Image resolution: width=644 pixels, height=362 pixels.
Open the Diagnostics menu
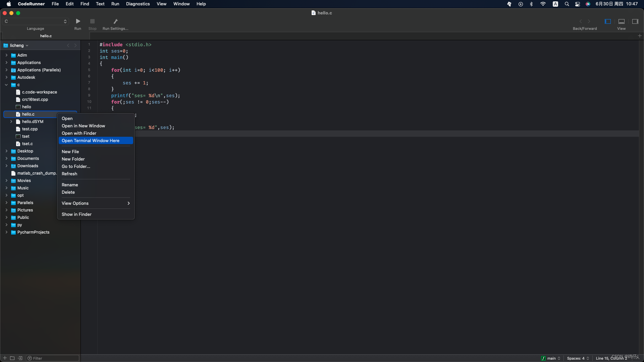[138, 4]
